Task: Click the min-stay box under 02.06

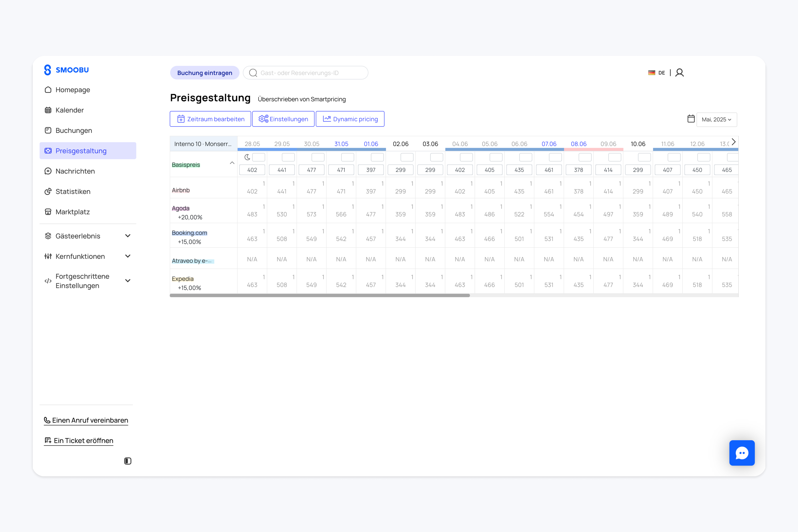Action: [x=407, y=157]
